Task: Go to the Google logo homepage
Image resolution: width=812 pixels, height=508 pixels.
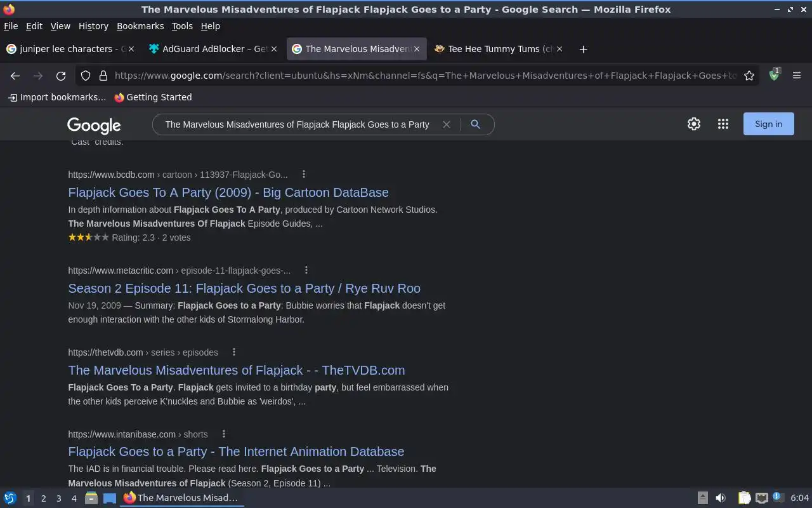Action: pos(94,126)
